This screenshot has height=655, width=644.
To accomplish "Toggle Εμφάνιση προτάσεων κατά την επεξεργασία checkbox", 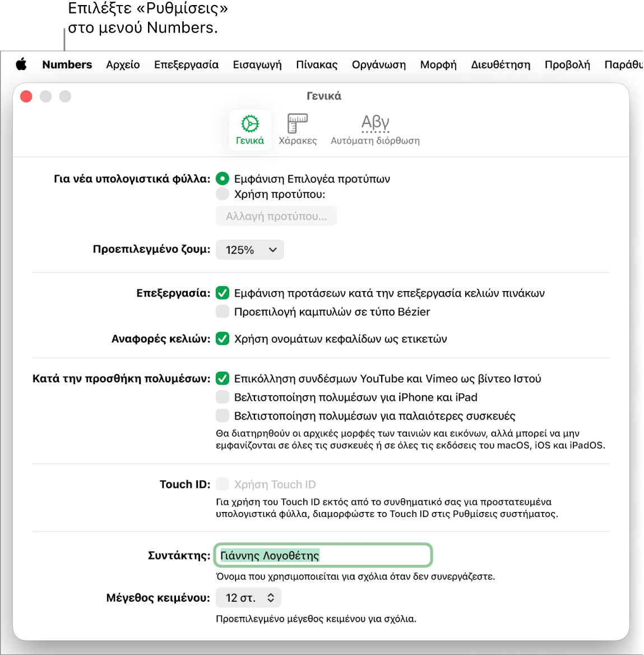I will (222, 293).
